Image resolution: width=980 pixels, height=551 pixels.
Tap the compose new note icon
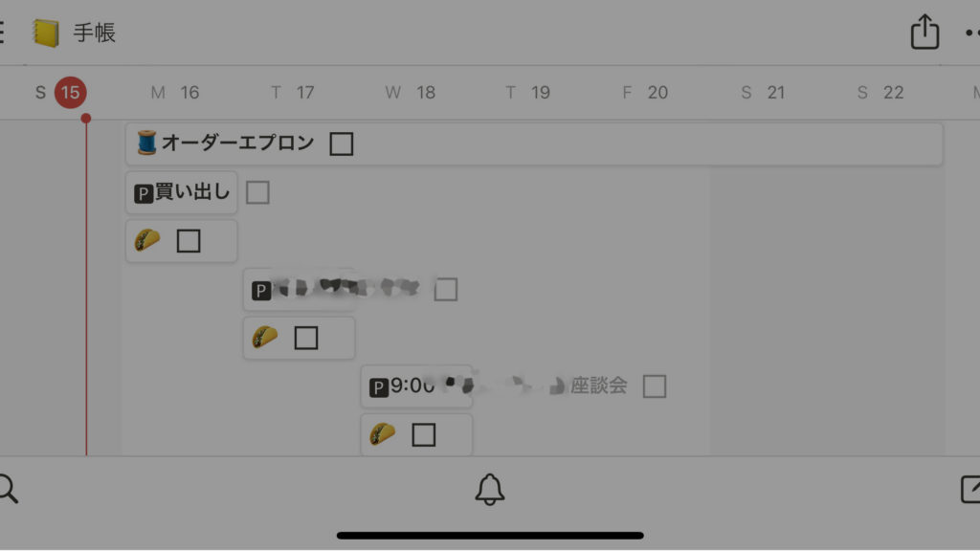pos(970,489)
